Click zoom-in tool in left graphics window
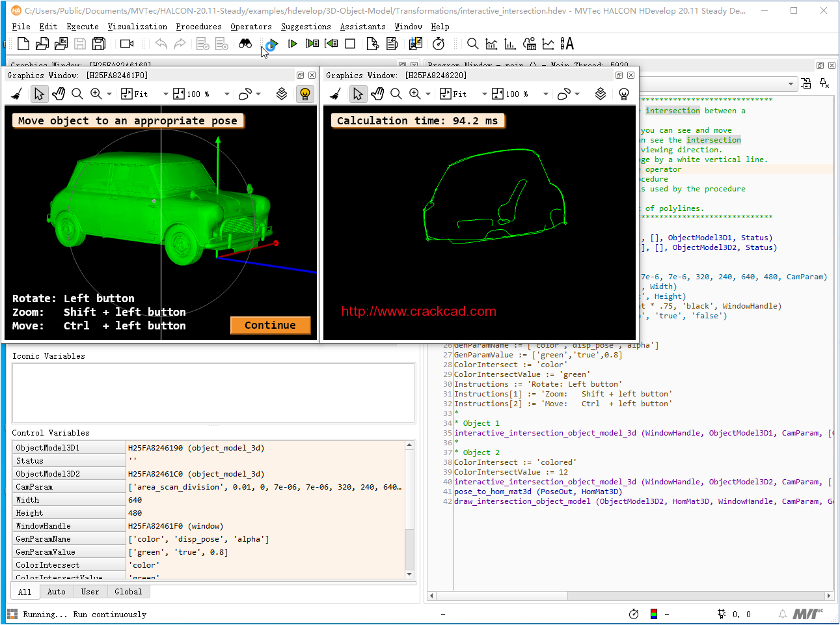Viewport: 840px width, 625px height. 96,94
